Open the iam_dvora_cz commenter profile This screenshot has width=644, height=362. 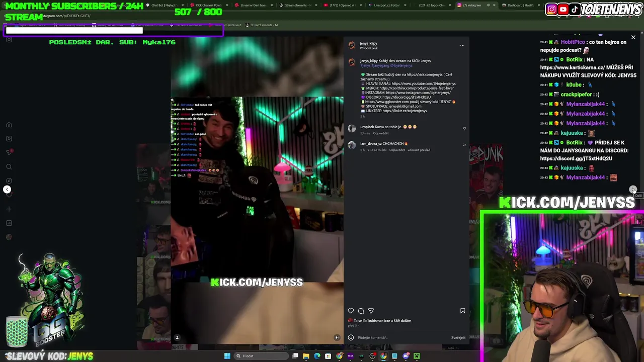coord(371,143)
